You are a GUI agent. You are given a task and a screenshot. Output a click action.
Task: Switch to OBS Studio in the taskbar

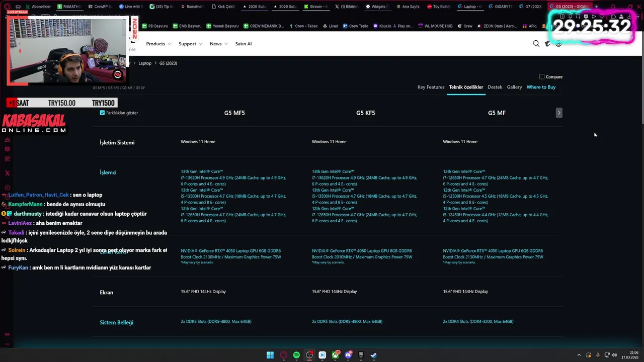(x=309, y=355)
